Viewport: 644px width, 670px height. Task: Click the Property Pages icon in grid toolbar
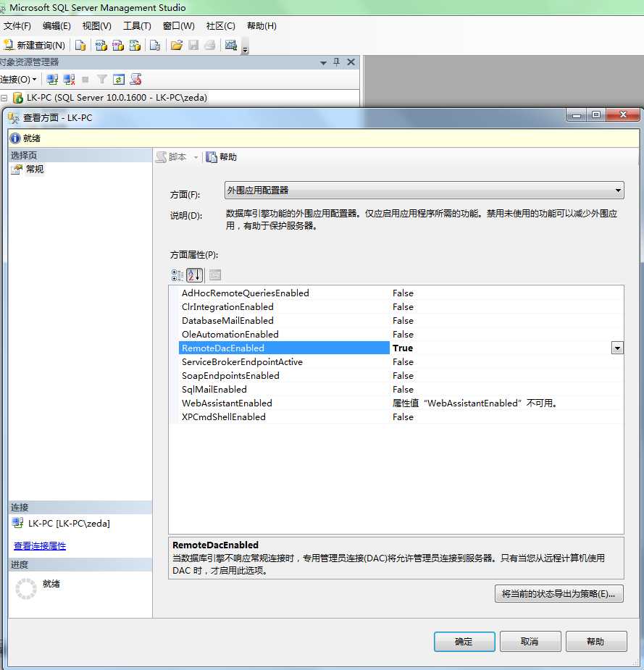point(215,275)
